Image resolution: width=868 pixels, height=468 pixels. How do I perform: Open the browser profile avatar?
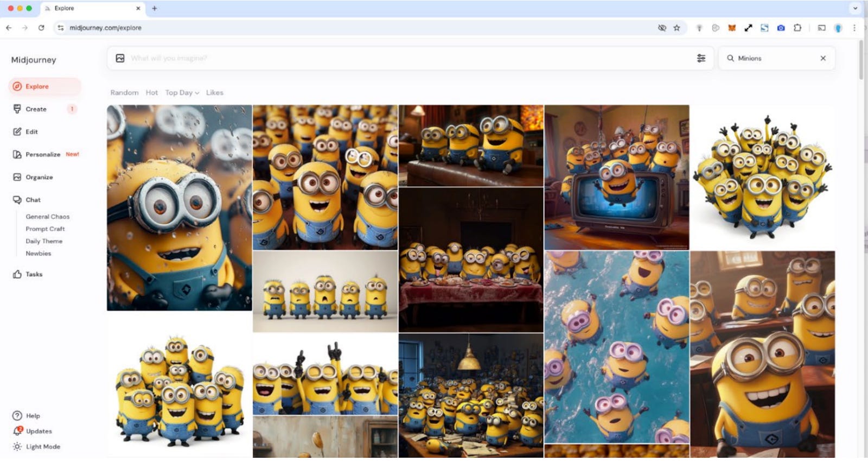(838, 28)
